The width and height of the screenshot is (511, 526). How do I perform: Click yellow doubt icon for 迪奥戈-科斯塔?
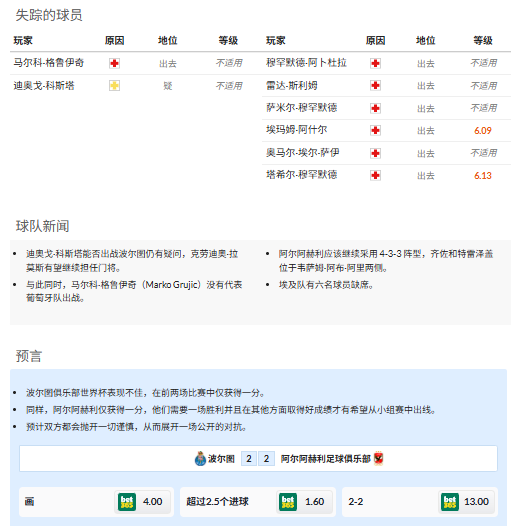[x=114, y=86]
